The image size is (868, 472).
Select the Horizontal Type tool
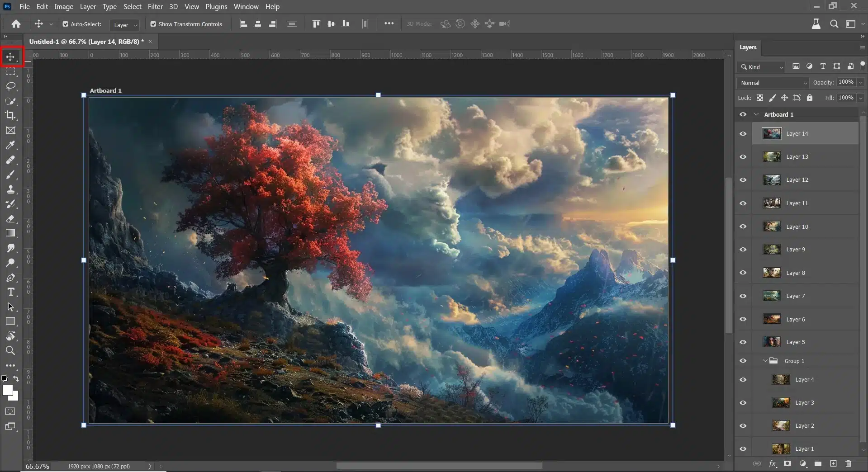pyautogui.click(x=10, y=292)
